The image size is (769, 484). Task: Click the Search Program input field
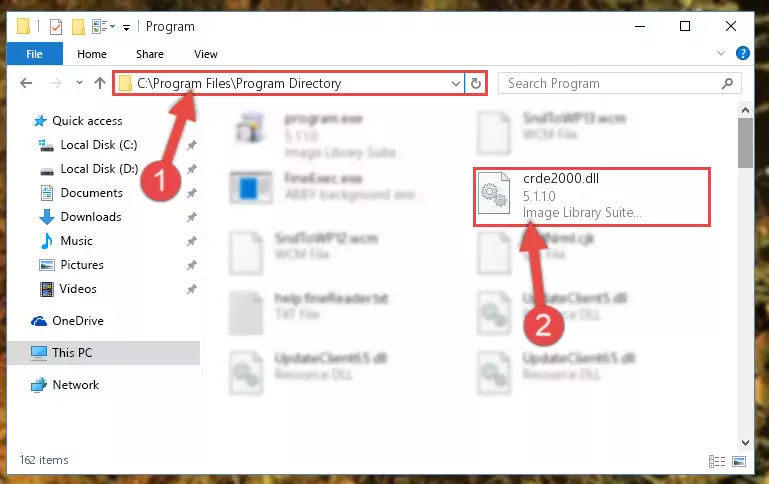coord(611,83)
